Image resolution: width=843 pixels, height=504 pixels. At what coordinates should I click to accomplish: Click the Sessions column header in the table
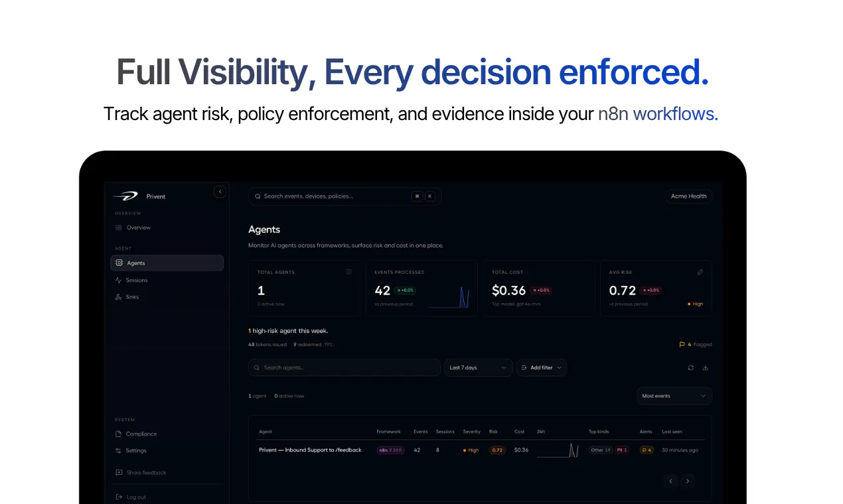445,432
